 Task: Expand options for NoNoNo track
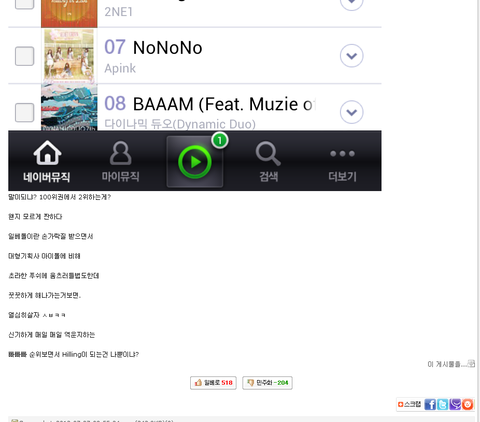point(352,56)
